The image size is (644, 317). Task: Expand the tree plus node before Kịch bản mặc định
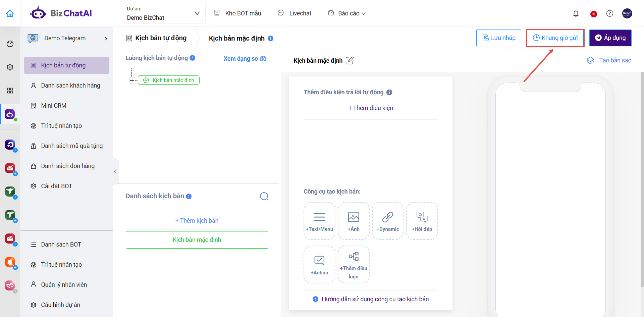[x=132, y=80]
